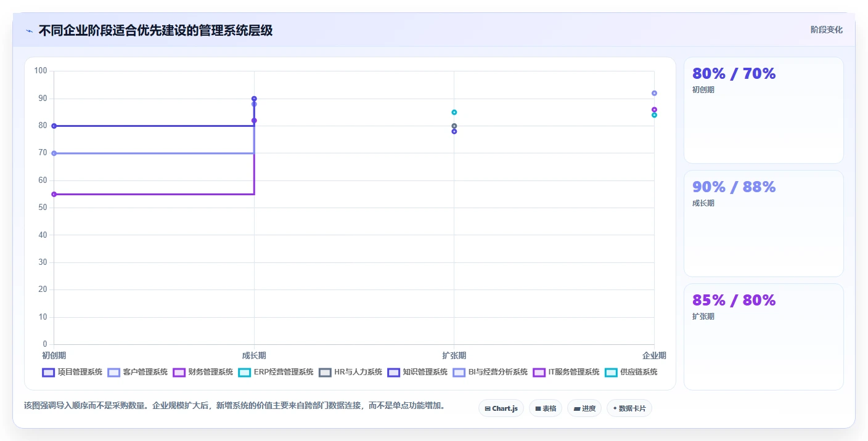Click the 进度 tag button
Viewport: 868px width, 441px height.
[584, 408]
